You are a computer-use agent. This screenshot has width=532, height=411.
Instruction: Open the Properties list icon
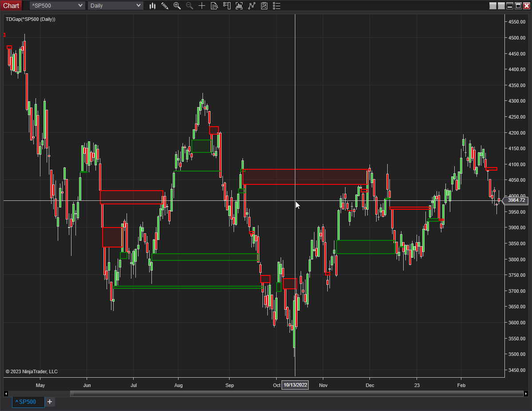coord(277,6)
